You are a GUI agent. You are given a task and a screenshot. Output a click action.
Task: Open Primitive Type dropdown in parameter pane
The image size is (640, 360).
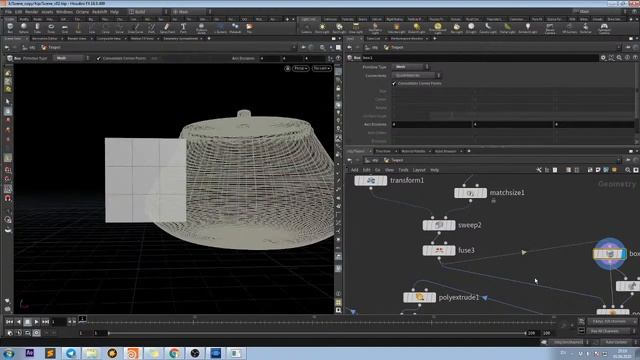[411, 67]
